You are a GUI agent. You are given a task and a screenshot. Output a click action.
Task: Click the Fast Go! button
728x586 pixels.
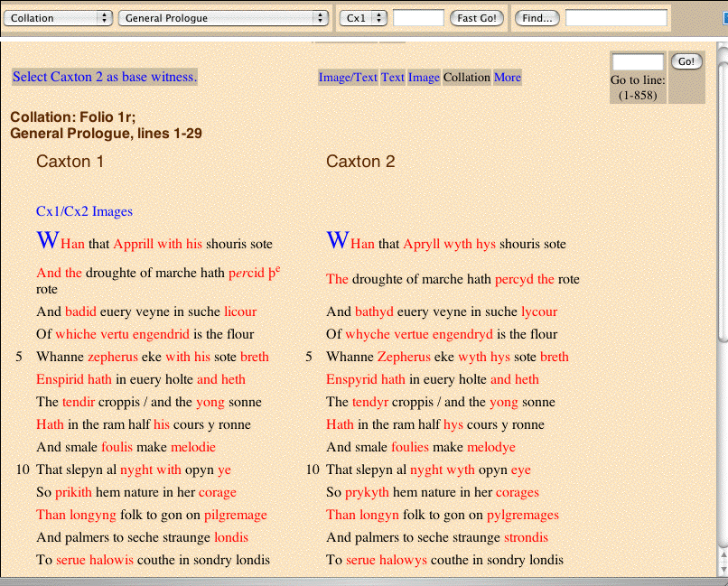click(477, 18)
